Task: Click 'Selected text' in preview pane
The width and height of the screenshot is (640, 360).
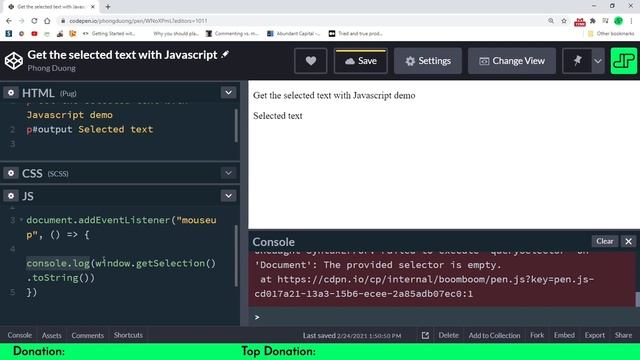Action: [x=278, y=116]
